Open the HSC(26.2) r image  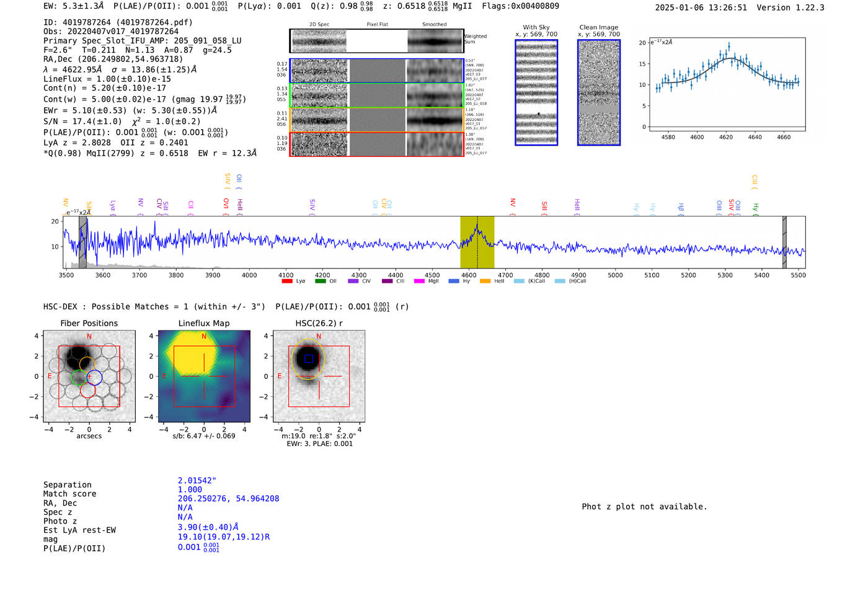[x=319, y=376]
